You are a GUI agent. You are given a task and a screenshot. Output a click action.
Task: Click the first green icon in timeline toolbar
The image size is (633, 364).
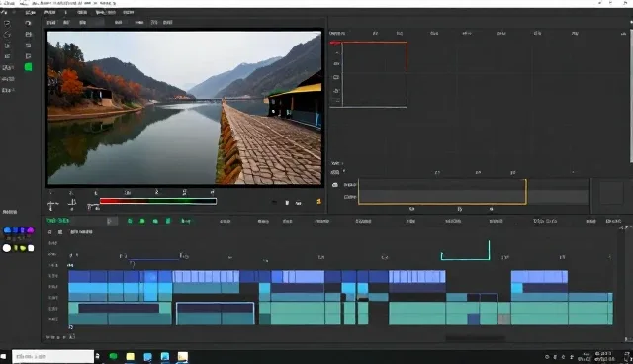(130, 221)
